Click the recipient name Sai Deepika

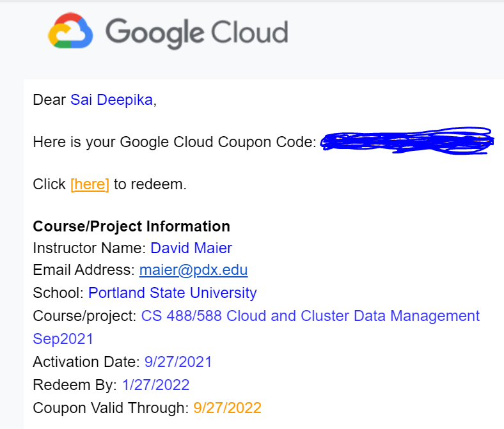tap(111, 100)
